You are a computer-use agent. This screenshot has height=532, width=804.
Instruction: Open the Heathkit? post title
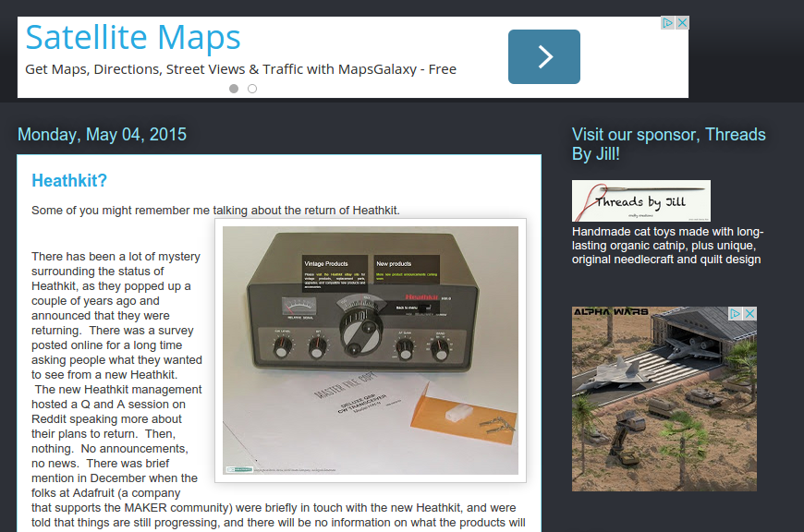pyautogui.click(x=69, y=180)
